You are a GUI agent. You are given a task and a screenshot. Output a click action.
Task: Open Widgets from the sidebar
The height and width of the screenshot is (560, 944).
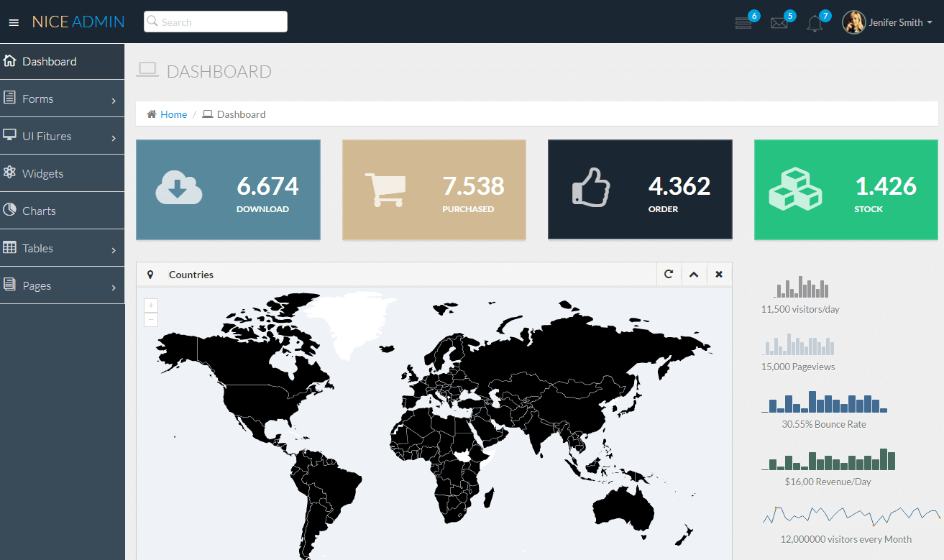click(42, 174)
